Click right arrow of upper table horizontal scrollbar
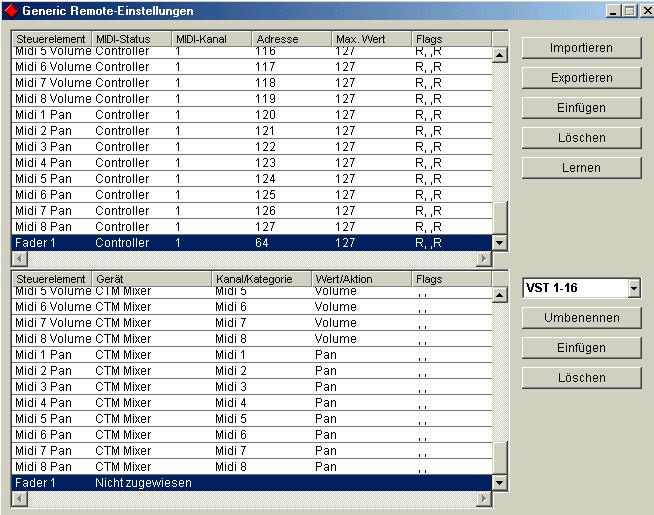Image resolution: width=654 pixels, height=515 pixels. click(x=485, y=258)
